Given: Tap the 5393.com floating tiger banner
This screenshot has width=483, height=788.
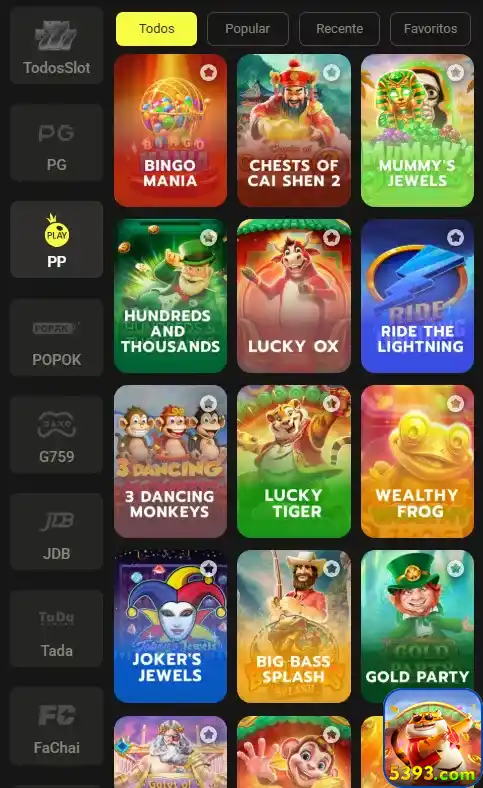Looking at the screenshot, I should 432,738.
